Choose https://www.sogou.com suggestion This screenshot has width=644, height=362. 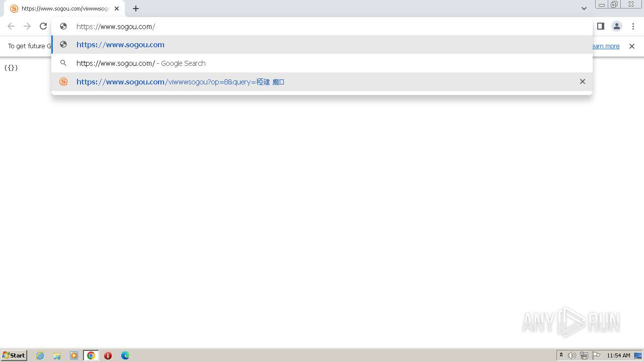click(x=322, y=45)
